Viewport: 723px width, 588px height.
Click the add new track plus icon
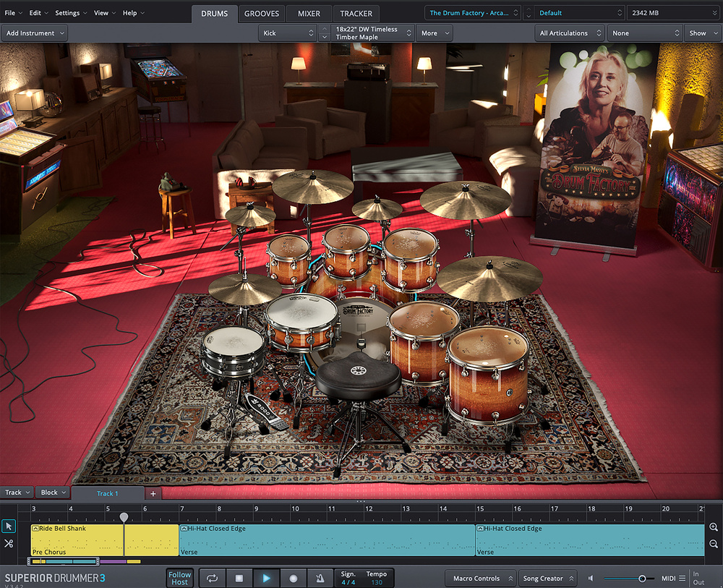point(153,493)
